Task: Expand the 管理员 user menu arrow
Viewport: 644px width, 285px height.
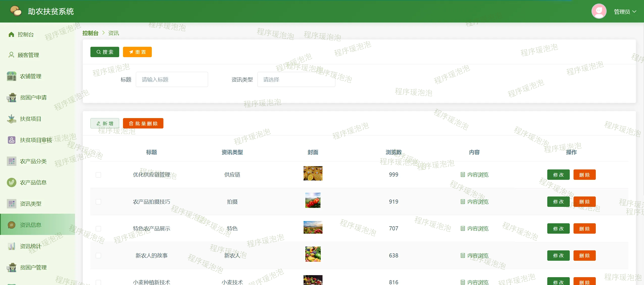Action: pos(634,12)
